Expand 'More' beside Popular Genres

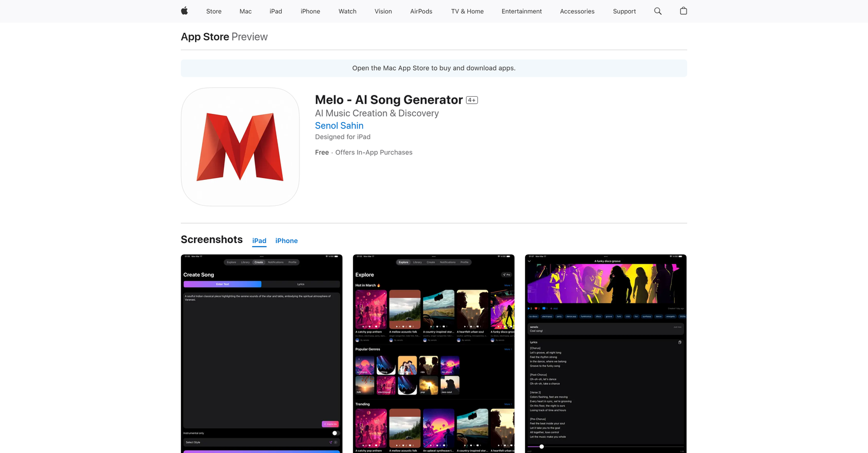[508, 349]
